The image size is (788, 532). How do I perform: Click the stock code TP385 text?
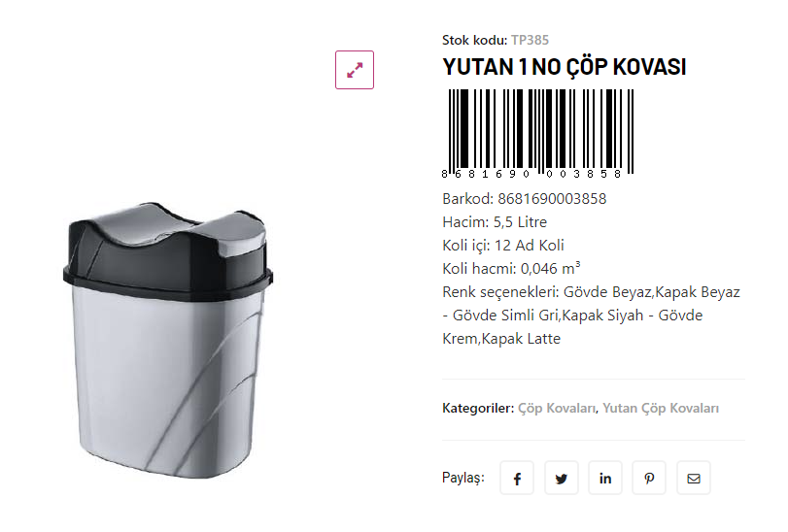[x=530, y=40]
